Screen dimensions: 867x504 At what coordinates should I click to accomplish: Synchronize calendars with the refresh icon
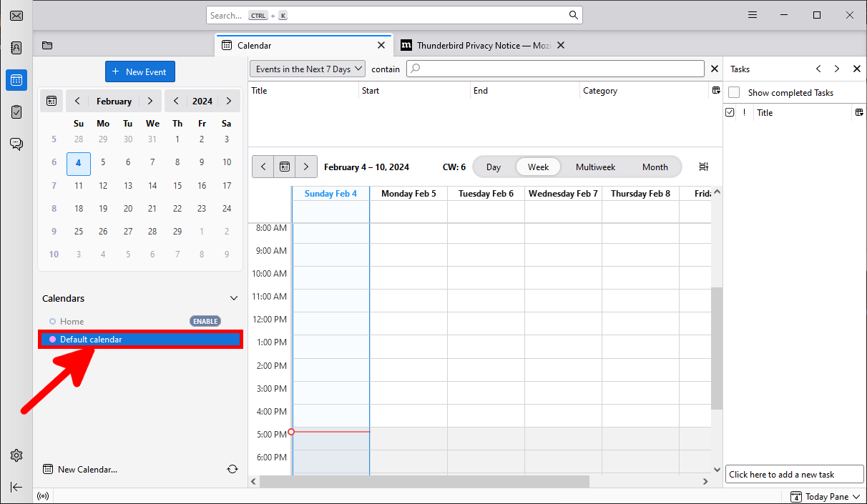click(232, 469)
